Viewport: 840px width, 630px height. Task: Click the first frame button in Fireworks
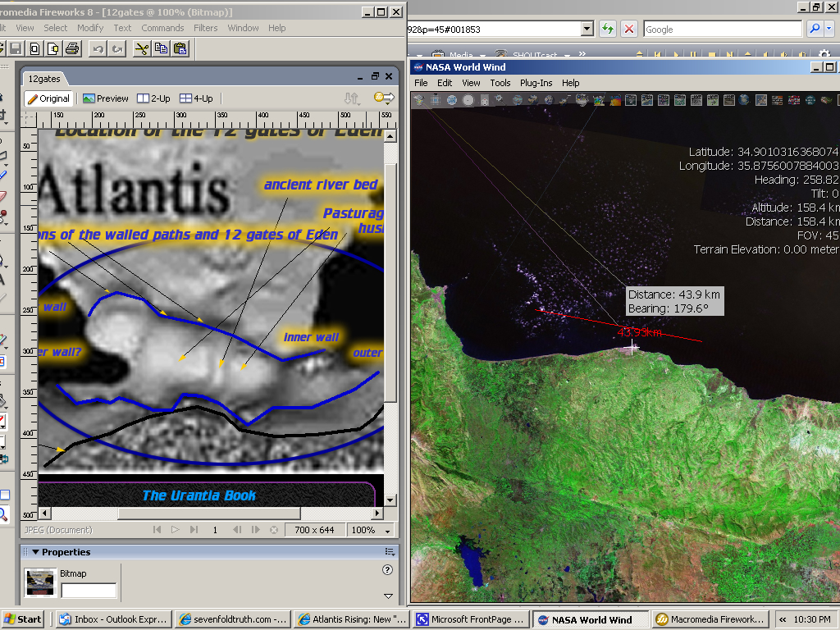tap(157, 530)
